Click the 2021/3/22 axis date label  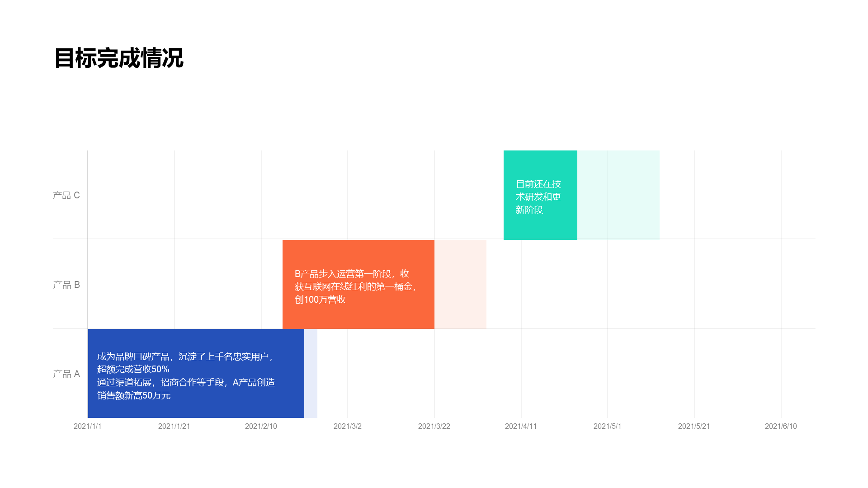434,426
